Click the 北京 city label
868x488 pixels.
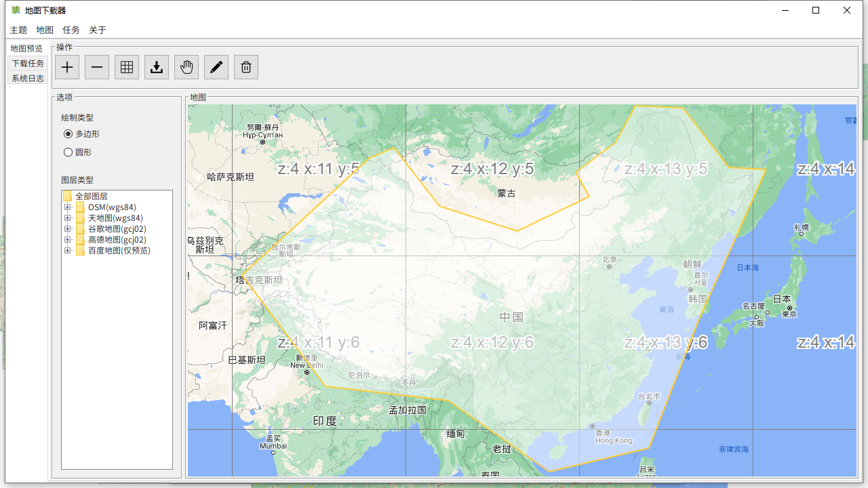(x=610, y=259)
